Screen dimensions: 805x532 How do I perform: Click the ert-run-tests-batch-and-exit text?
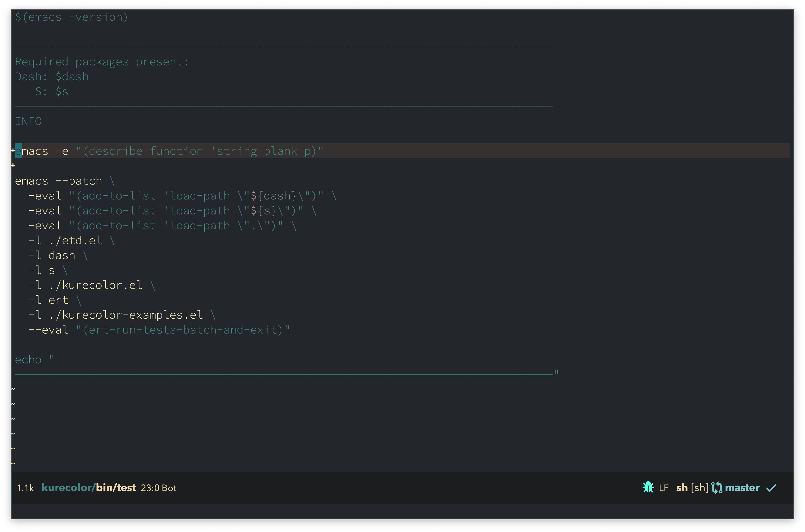[x=183, y=330]
